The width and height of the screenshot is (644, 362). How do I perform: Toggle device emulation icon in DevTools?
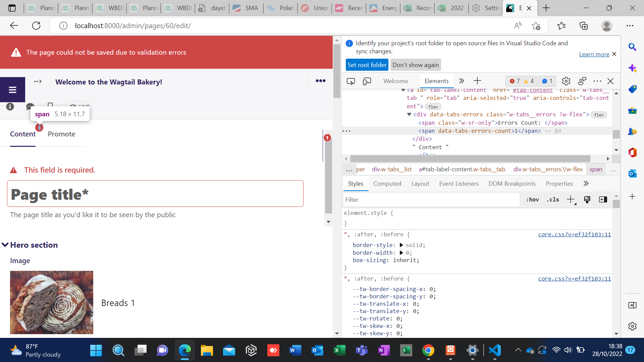(x=367, y=81)
